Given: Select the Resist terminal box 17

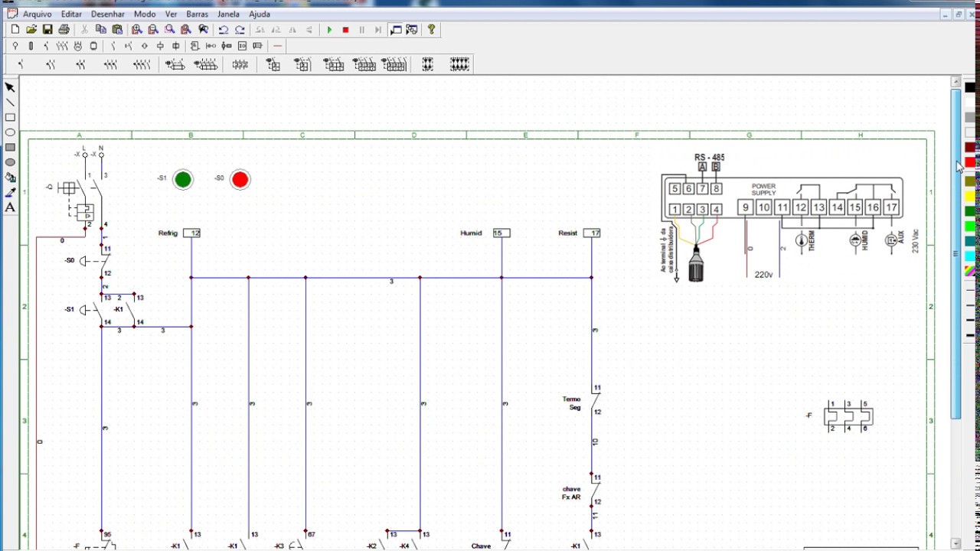Looking at the screenshot, I should point(592,233).
